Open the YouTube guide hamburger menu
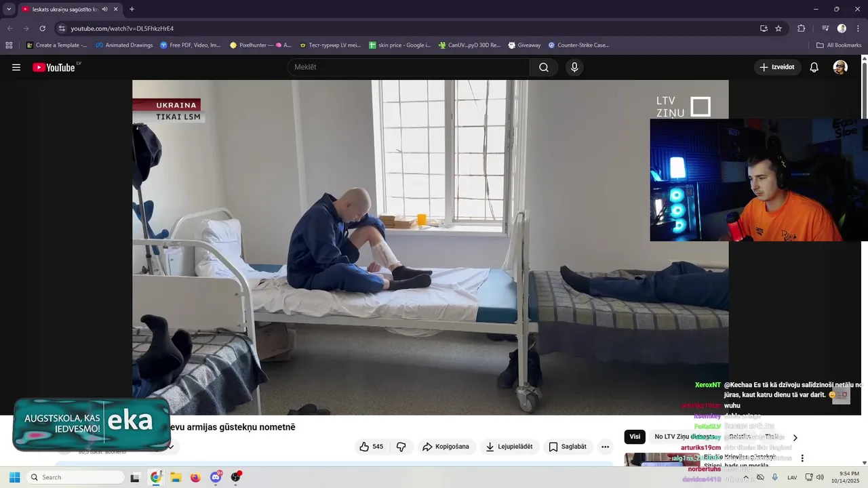868x488 pixels. pos(16,67)
